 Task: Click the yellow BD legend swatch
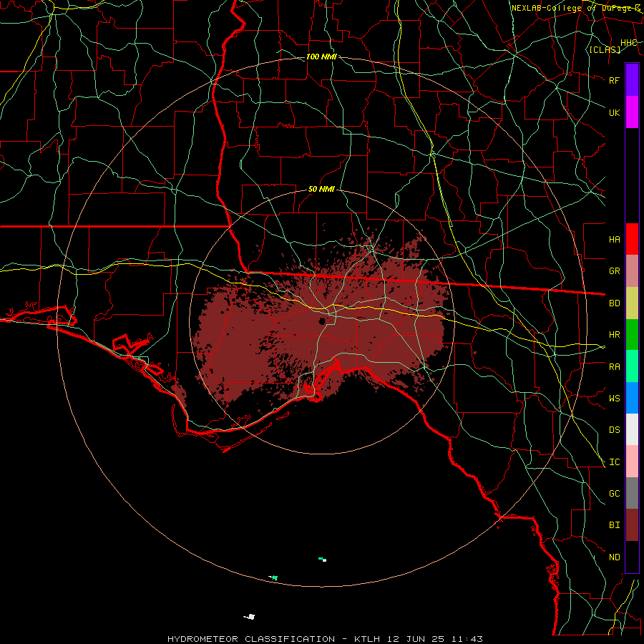point(632,303)
